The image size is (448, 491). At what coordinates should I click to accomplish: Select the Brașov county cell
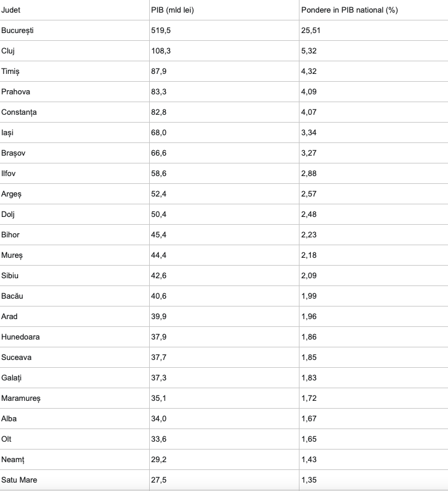(14, 153)
